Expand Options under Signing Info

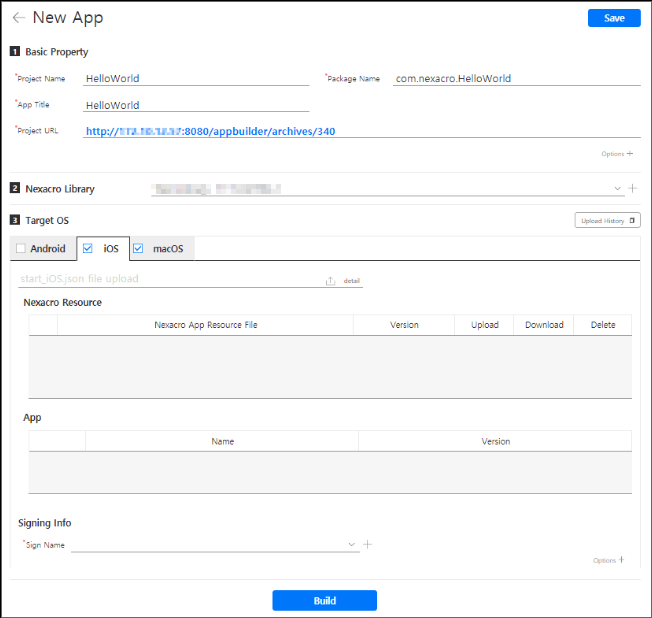coord(609,560)
